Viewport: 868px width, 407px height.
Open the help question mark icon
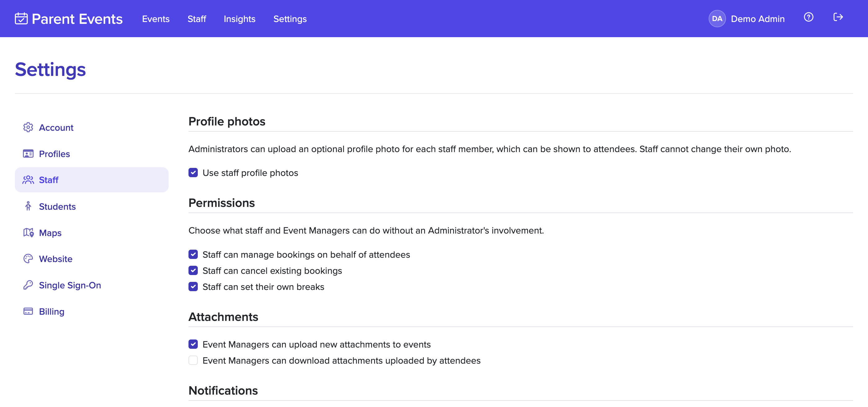click(x=808, y=17)
